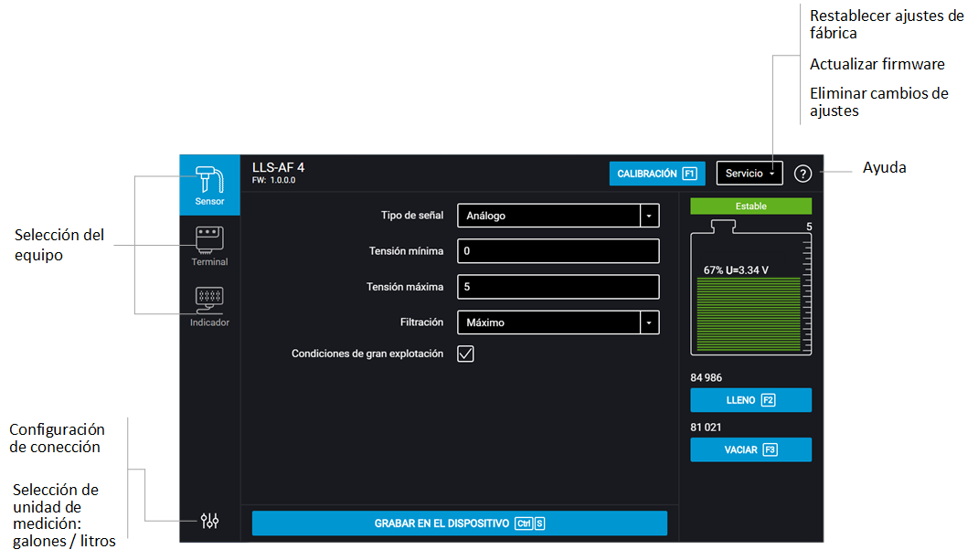Viewport: 978px width, 560px height.
Task: Click the LLS-AF 4 device title
Action: tap(277, 167)
